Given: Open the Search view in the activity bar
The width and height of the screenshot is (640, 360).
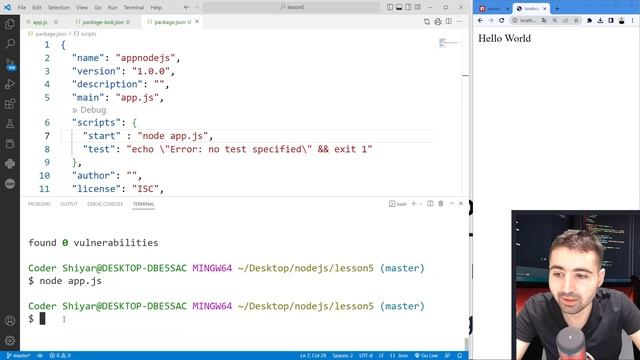Looking at the screenshot, I should [x=10, y=44].
